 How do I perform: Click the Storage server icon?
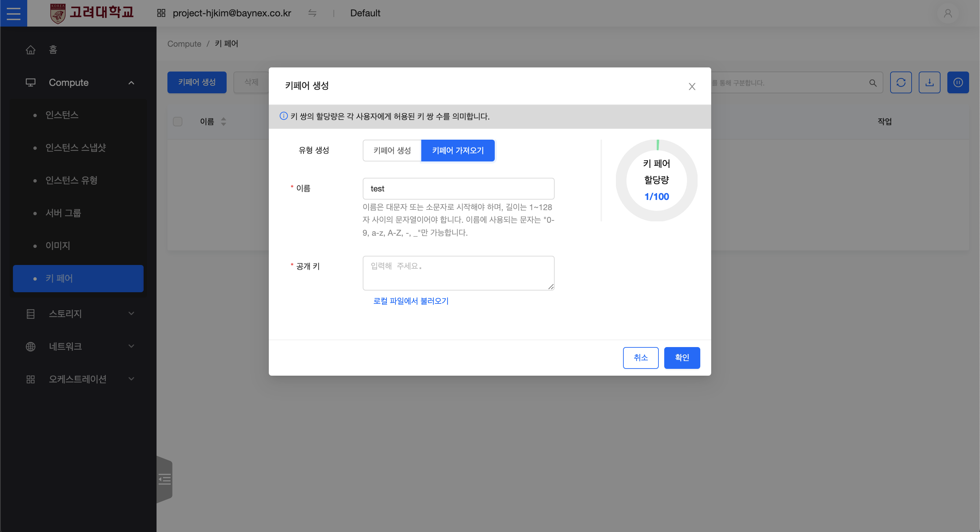point(30,314)
